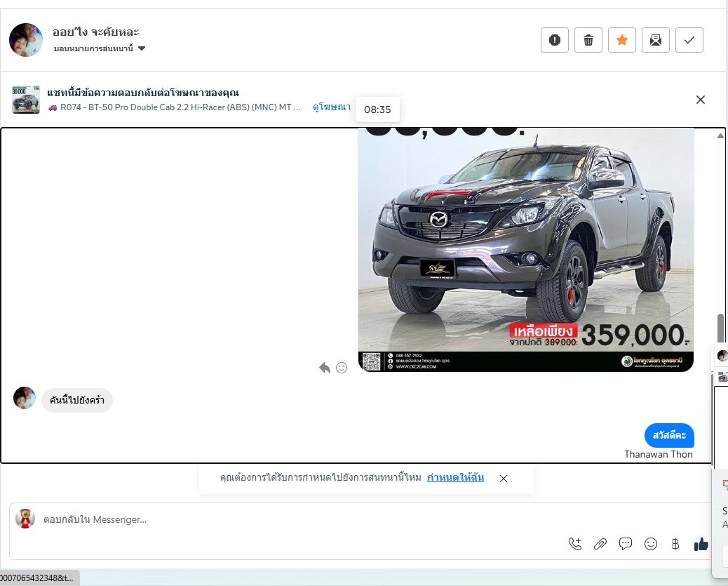
Task: Reply to the car image message
Action: click(x=325, y=368)
